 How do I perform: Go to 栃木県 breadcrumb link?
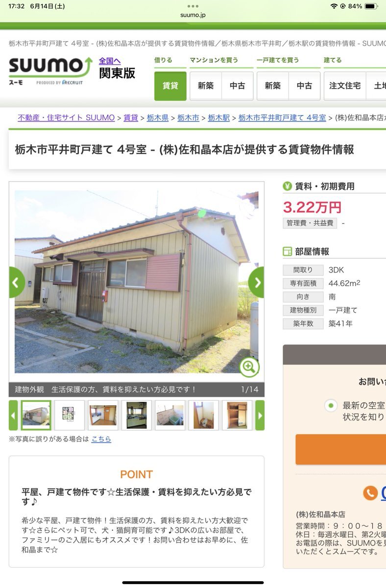click(x=158, y=118)
